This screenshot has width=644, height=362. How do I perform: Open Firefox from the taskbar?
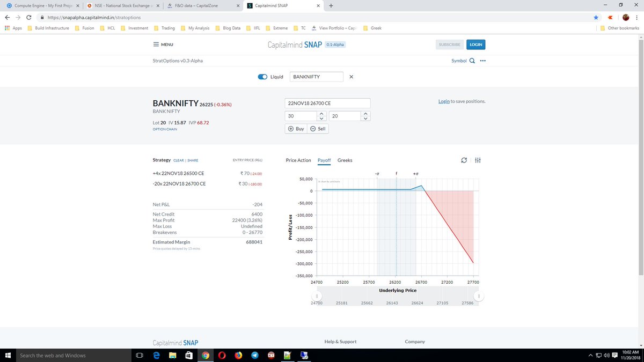(x=238, y=355)
